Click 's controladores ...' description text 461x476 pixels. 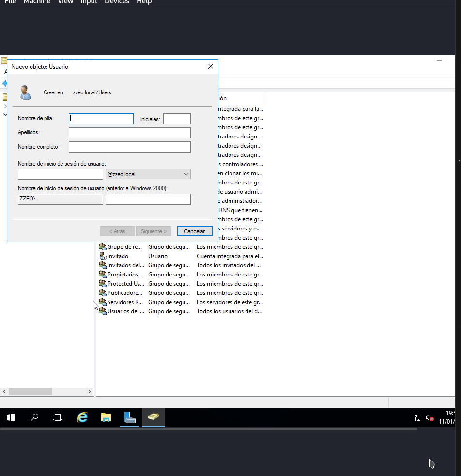click(241, 164)
